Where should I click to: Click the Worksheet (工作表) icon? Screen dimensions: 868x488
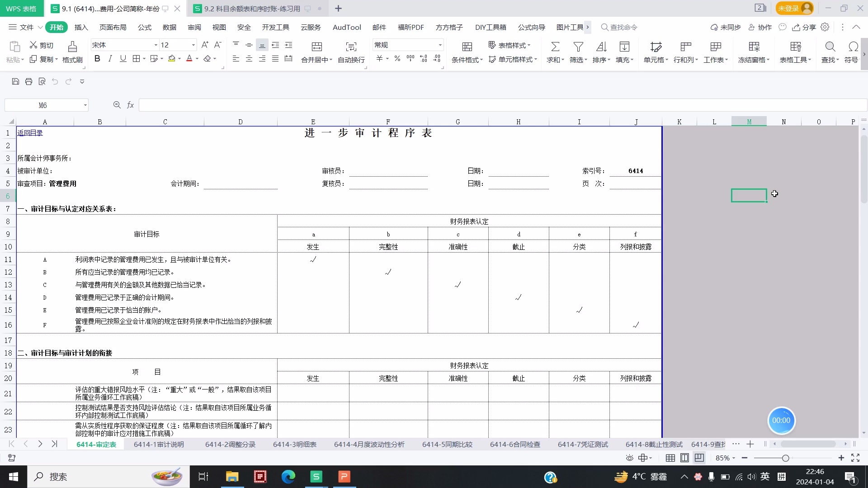[716, 47]
